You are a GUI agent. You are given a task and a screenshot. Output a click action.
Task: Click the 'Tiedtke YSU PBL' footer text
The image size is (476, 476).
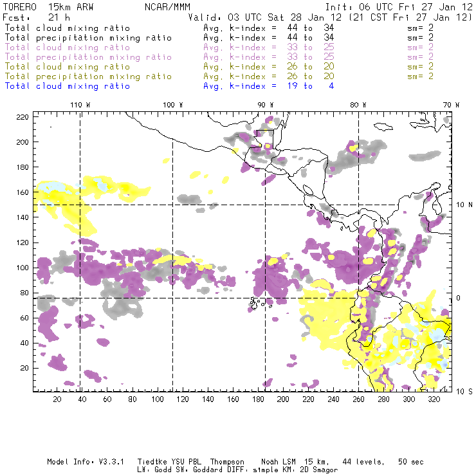pyautogui.click(x=169, y=462)
